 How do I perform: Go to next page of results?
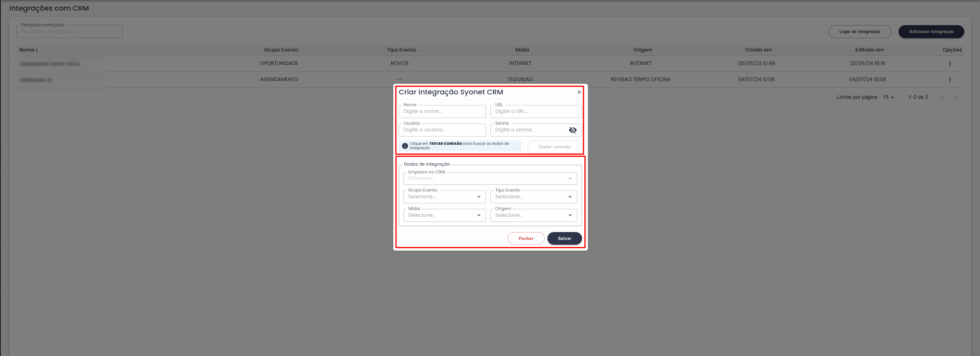pyautogui.click(x=956, y=98)
